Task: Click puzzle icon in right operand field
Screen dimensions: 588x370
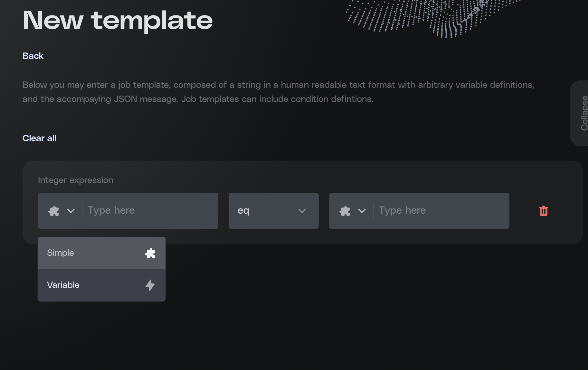Action: click(x=345, y=211)
